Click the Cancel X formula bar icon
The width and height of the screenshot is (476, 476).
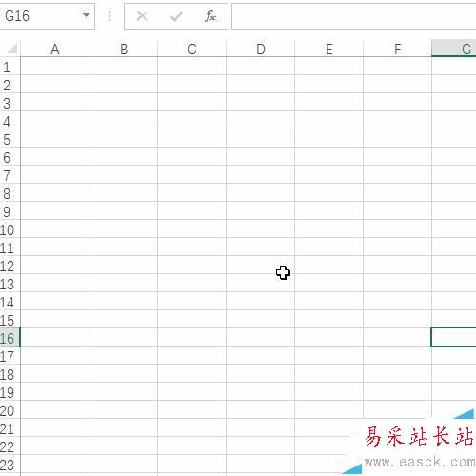coord(142,16)
